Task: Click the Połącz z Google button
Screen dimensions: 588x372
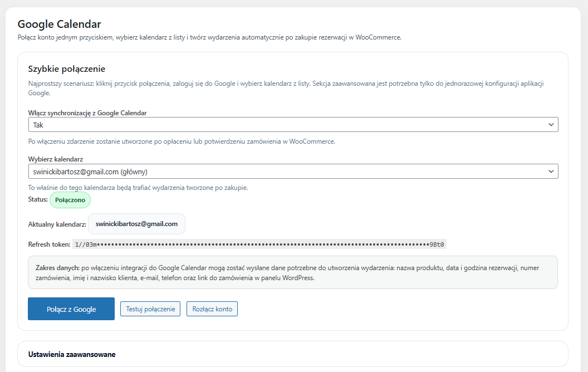Action: click(x=71, y=309)
